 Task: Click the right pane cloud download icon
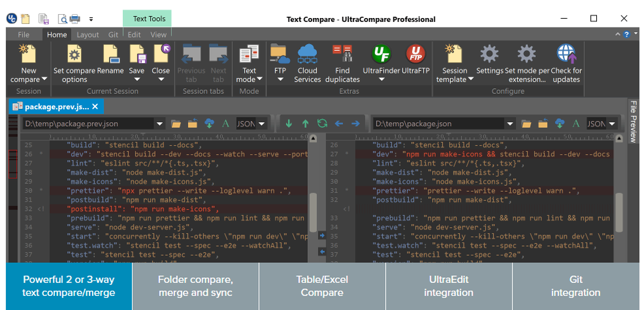560,123
